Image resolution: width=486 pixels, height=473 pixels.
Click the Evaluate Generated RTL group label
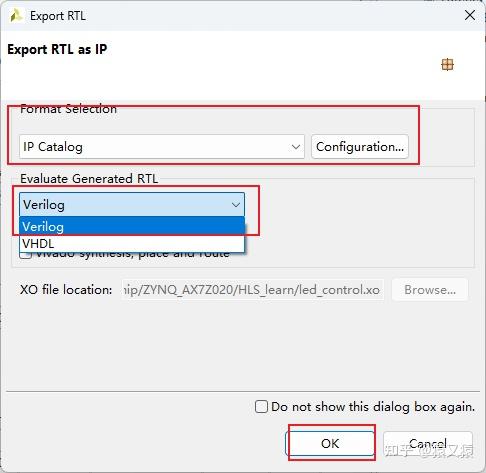click(89, 179)
